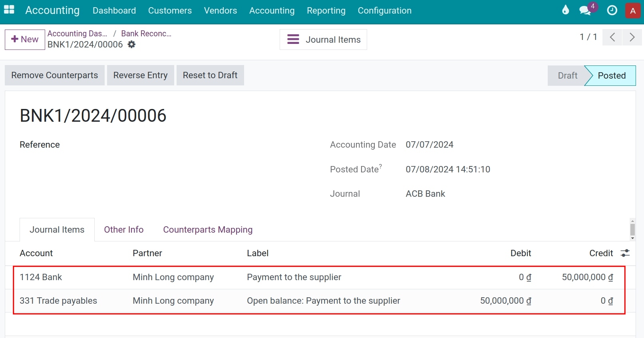
Task: Click the notebook scrollbar up arrow
Action: click(632, 221)
